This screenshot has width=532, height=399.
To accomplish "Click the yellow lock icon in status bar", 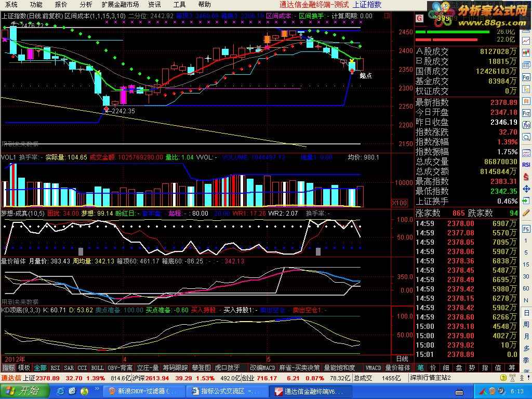I will click(503, 378).
